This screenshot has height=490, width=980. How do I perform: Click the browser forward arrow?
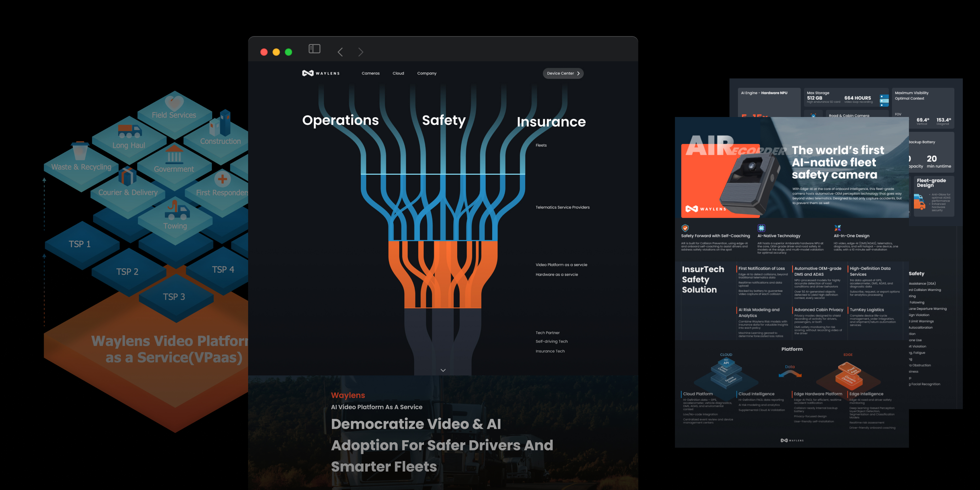361,52
